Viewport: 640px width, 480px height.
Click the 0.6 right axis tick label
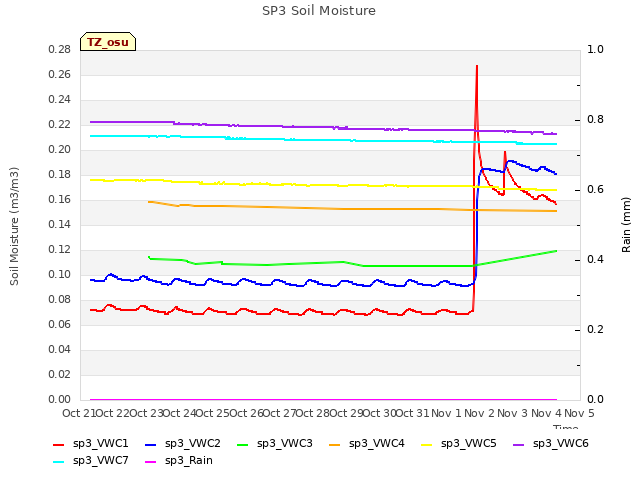pyautogui.click(x=595, y=190)
